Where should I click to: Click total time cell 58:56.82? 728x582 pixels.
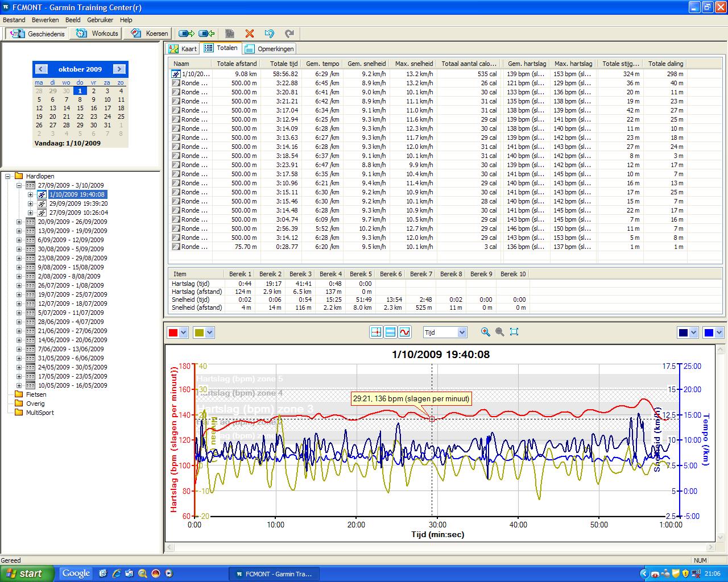pyautogui.click(x=284, y=74)
